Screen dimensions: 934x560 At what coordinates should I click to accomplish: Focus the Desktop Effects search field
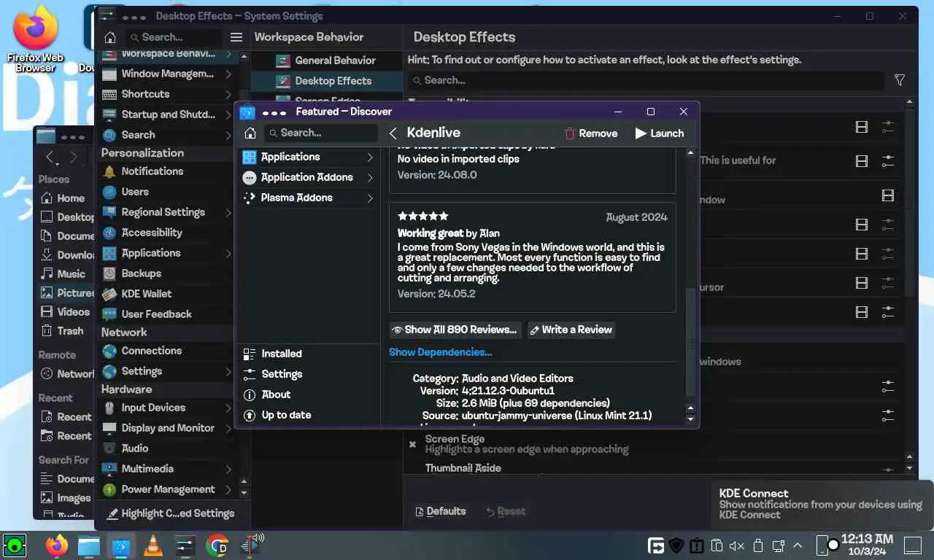click(x=646, y=80)
